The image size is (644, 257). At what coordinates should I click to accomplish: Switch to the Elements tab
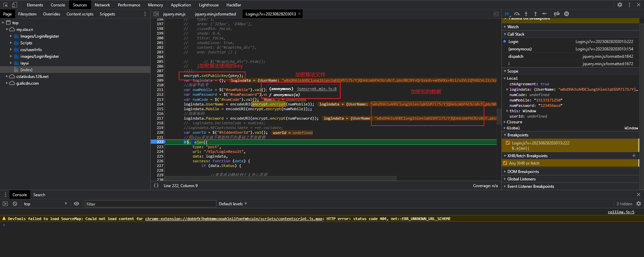pyautogui.click(x=35, y=5)
